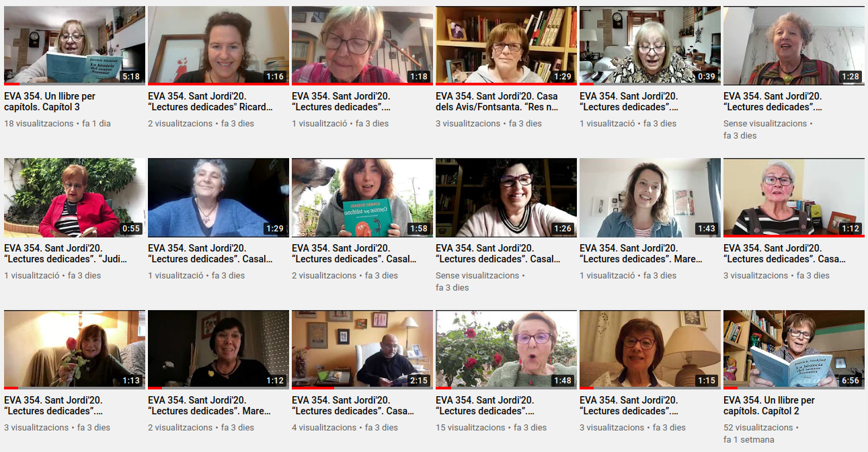Open the 1:12 video with striped sweater woman
Viewport: 868px width, 452px height.
tap(794, 197)
